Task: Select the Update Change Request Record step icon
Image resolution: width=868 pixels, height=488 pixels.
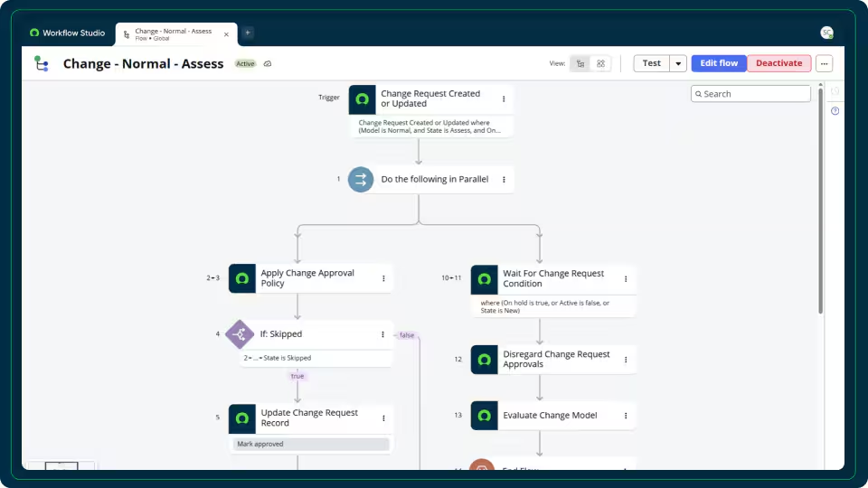Action: pyautogui.click(x=242, y=418)
